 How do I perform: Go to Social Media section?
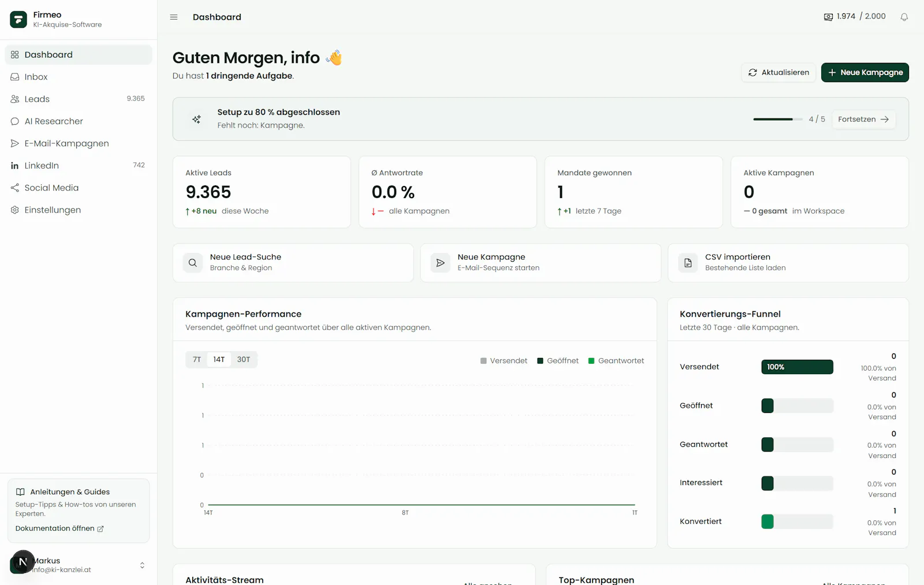79,188
